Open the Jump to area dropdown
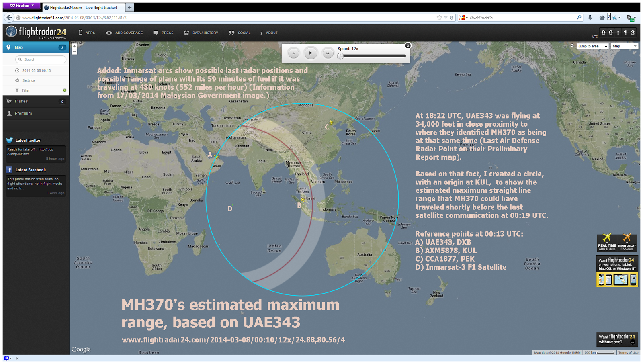The image size is (643, 364). click(592, 46)
